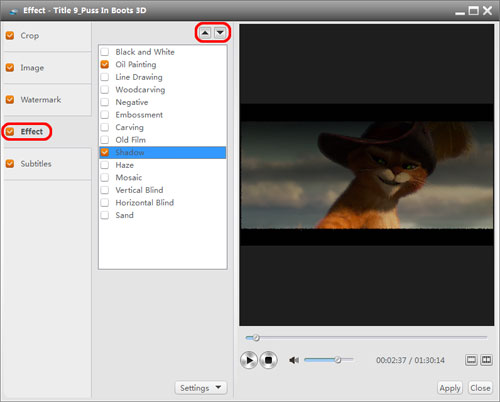Screen dimensions: 500x402
Task: Close the window using title bar X
Action: [x=487, y=11]
